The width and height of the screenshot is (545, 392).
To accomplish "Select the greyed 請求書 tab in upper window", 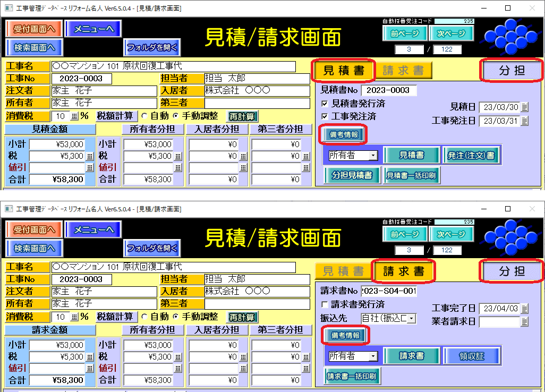I will point(404,71).
